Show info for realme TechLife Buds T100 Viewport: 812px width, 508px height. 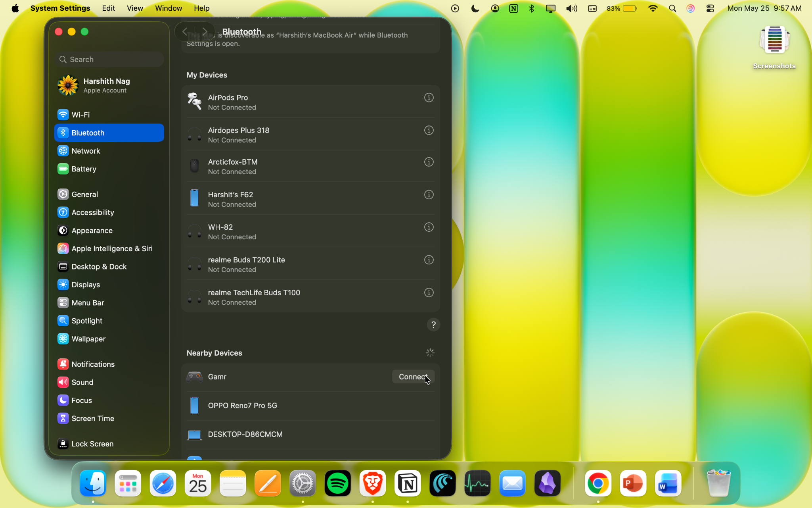tap(429, 292)
